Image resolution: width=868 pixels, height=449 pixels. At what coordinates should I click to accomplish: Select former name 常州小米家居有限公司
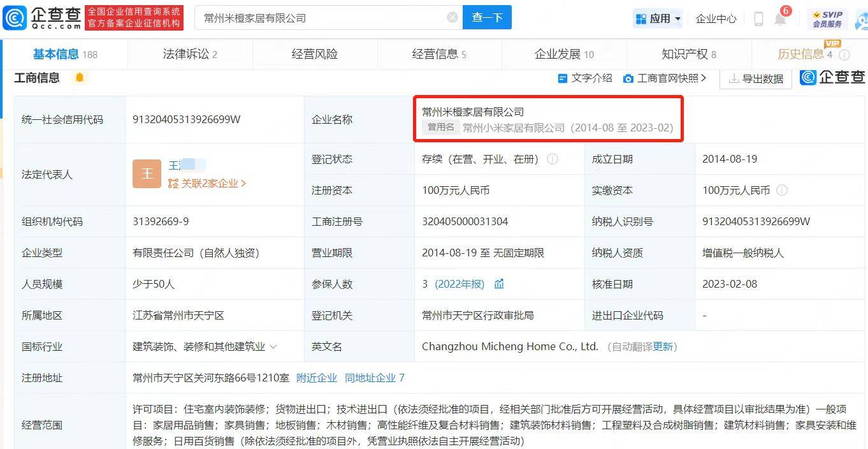(x=514, y=128)
